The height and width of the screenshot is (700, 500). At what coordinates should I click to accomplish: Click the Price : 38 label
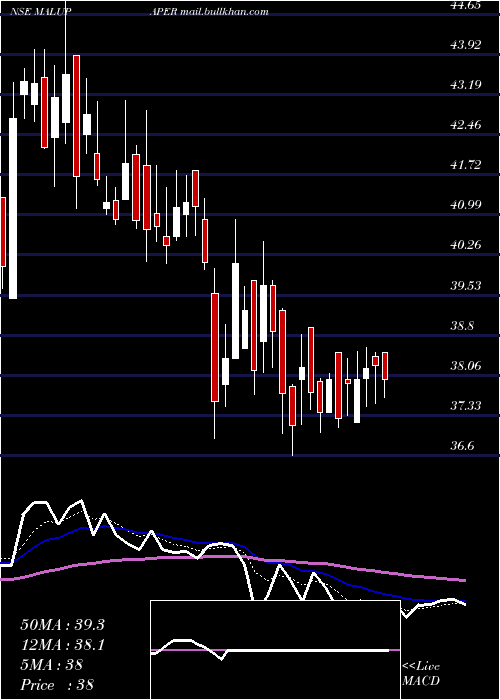[x=57, y=685]
